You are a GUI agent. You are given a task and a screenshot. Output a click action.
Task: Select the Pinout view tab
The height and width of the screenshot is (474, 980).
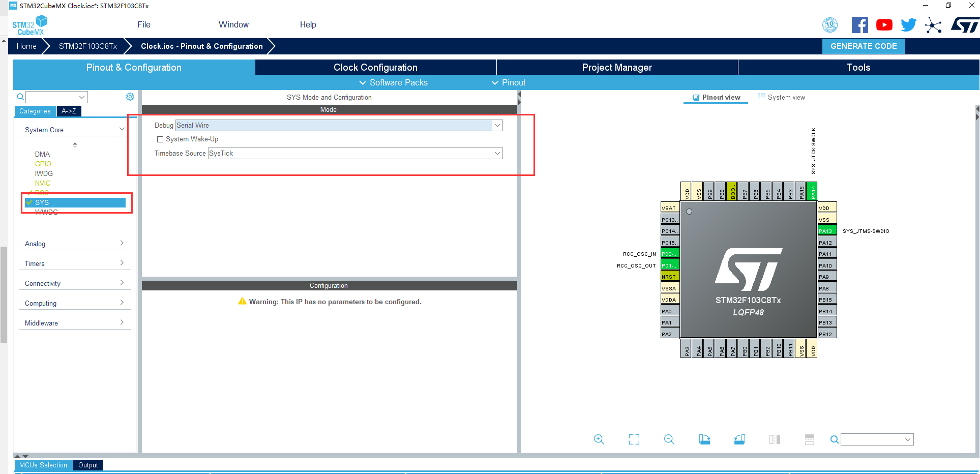click(716, 97)
